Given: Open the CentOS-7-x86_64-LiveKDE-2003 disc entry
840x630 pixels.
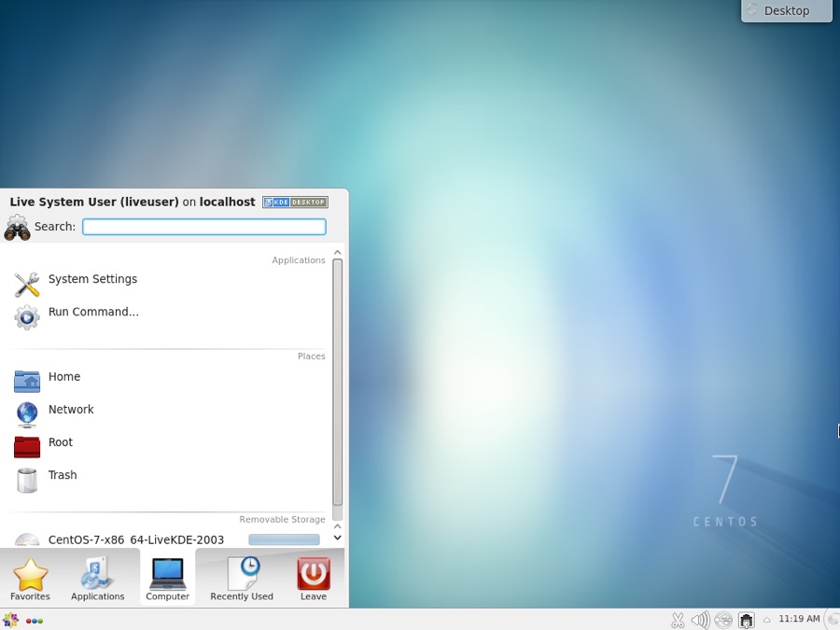Looking at the screenshot, I should click(169, 539).
